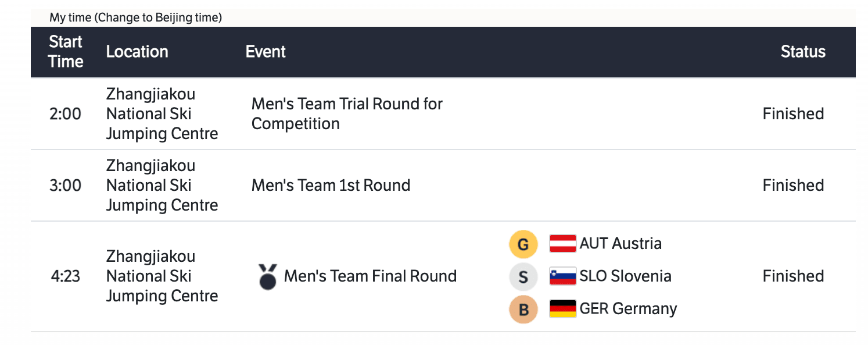Click the bronze medal B icon

523,310
